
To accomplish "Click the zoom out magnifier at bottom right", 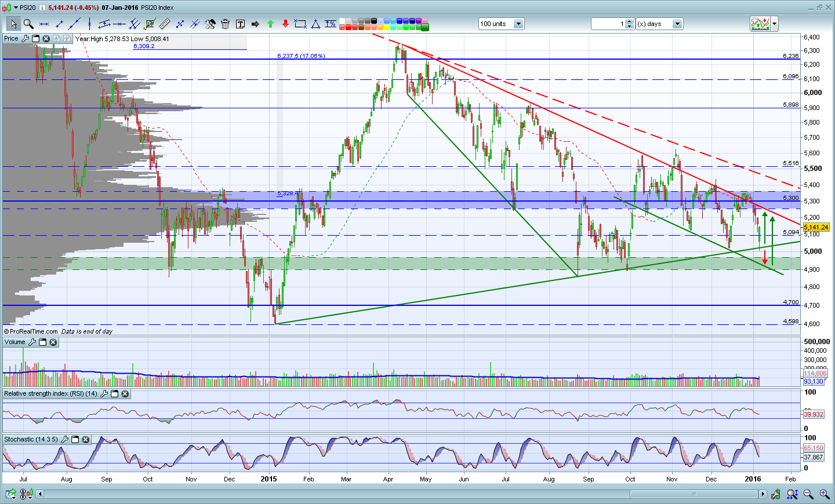I will [x=808, y=494].
